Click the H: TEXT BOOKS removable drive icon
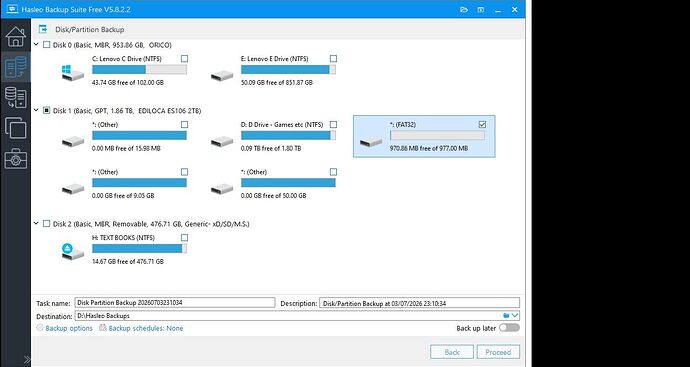The image size is (690, 367). pos(73,252)
